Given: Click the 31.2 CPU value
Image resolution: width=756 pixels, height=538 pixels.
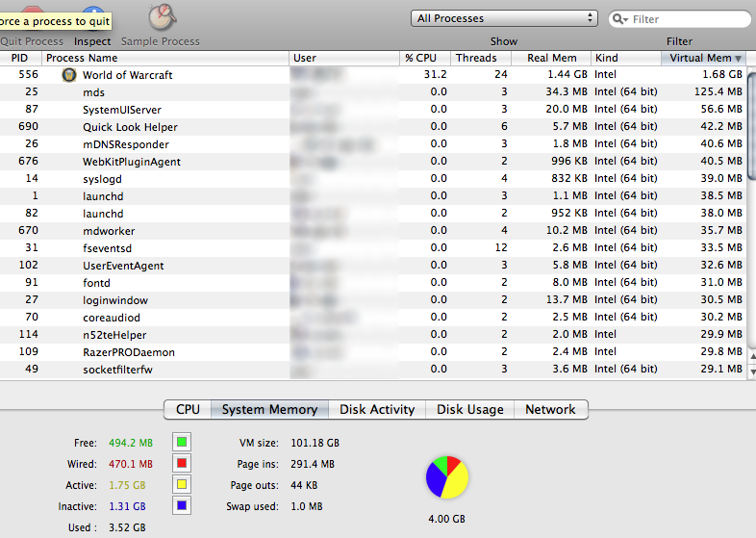Looking at the screenshot, I should 436,74.
